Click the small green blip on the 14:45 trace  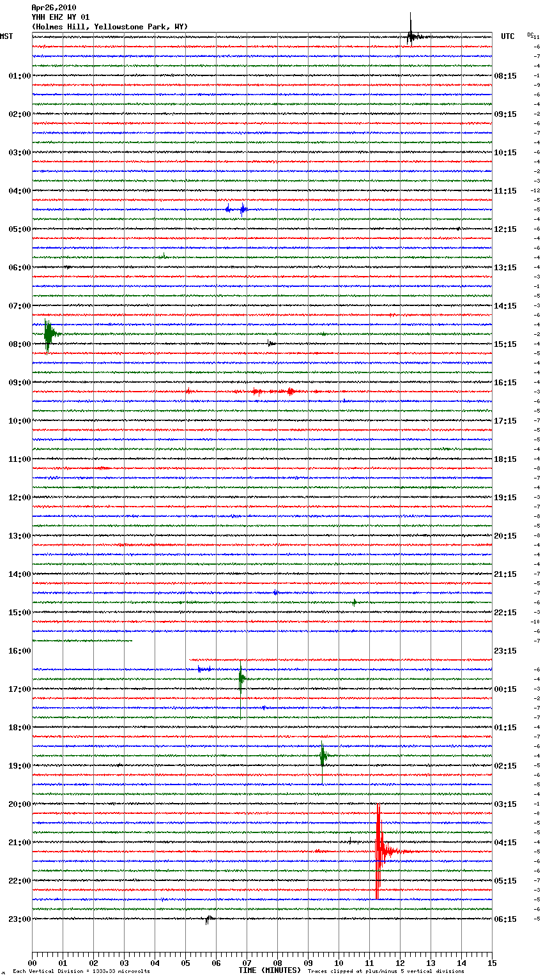click(x=355, y=602)
